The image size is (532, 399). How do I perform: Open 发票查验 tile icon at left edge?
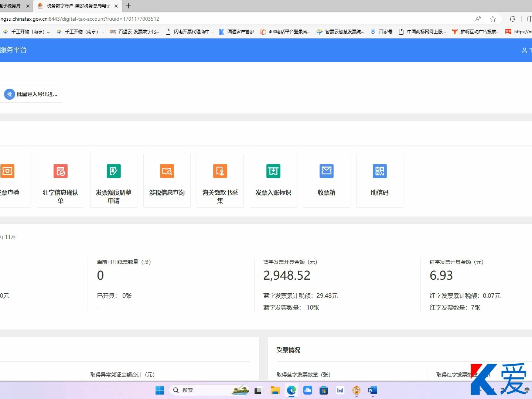click(x=7, y=171)
